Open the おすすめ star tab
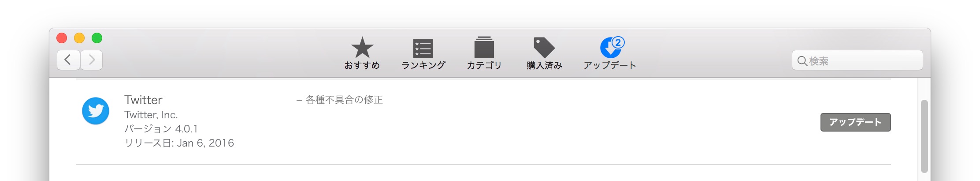The width and height of the screenshot is (980, 181). click(362, 53)
